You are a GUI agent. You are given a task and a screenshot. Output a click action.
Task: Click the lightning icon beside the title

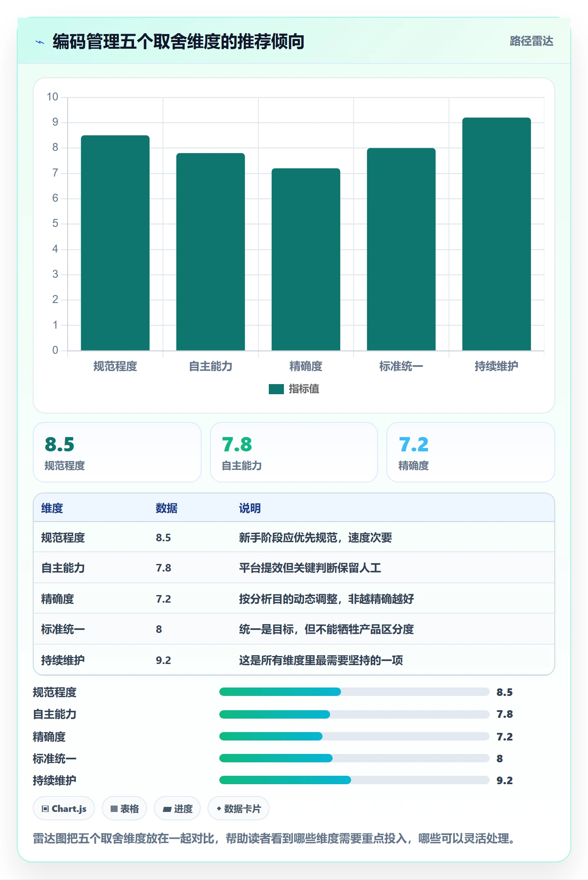40,42
